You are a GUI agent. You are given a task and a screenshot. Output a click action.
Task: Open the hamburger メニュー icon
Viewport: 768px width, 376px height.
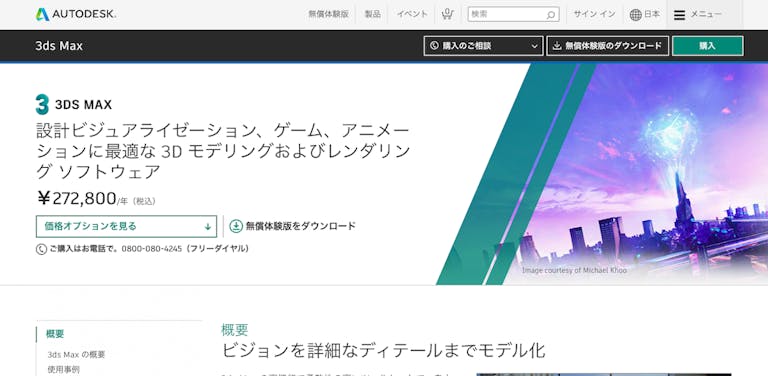[x=679, y=15]
